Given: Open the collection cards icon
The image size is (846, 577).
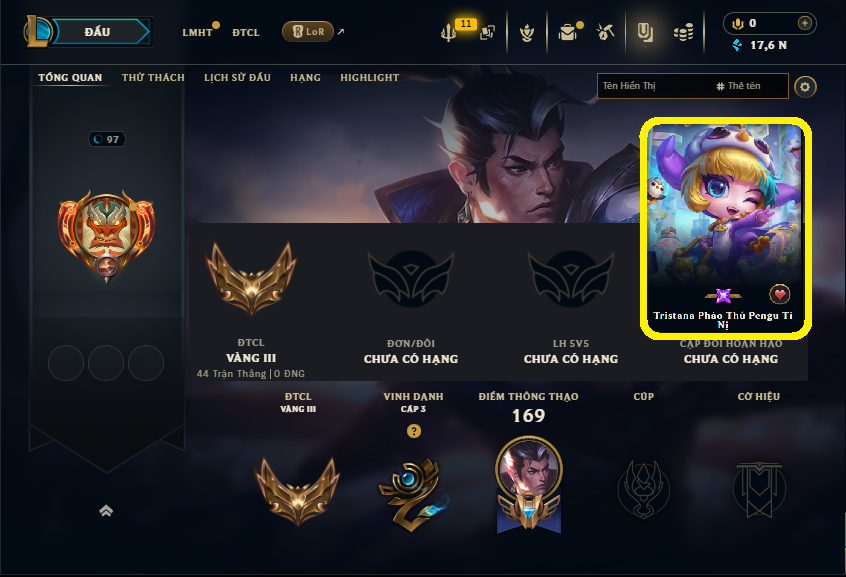Looking at the screenshot, I should pyautogui.click(x=487, y=32).
